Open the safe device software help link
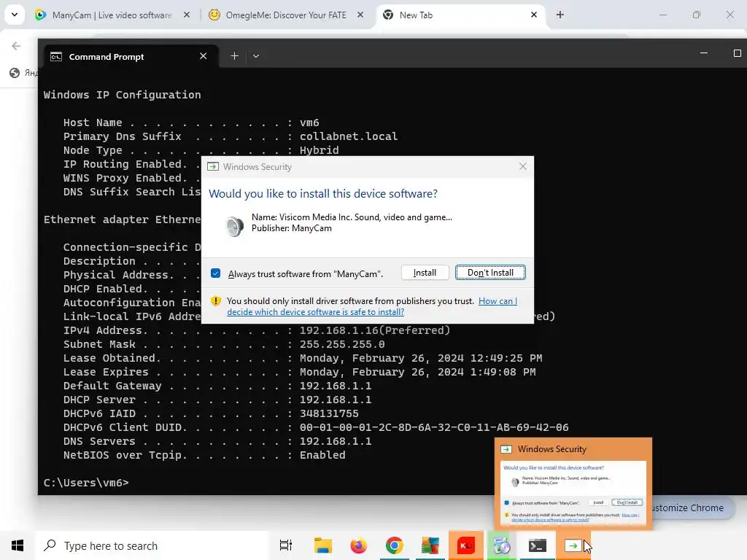Viewport: 747px width, 560px height. pos(371,307)
